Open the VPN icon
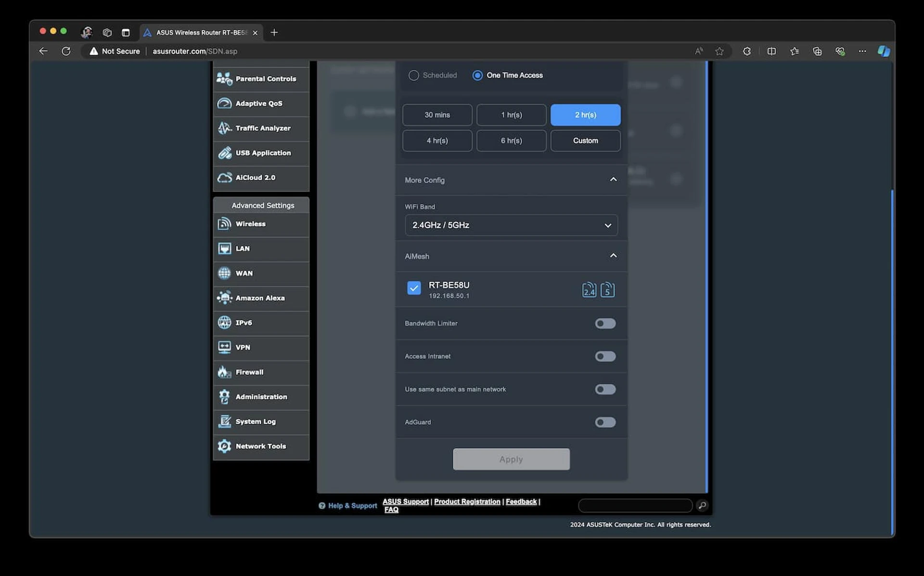Image resolution: width=924 pixels, height=576 pixels. [224, 347]
